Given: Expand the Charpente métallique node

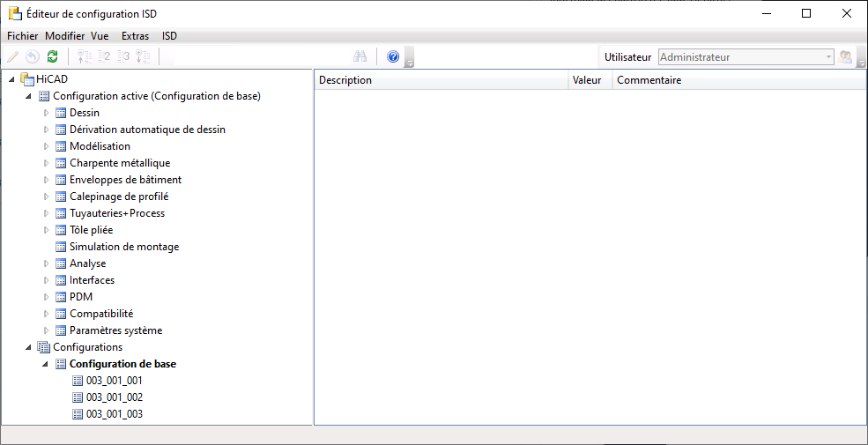Looking at the screenshot, I should (47, 163).
